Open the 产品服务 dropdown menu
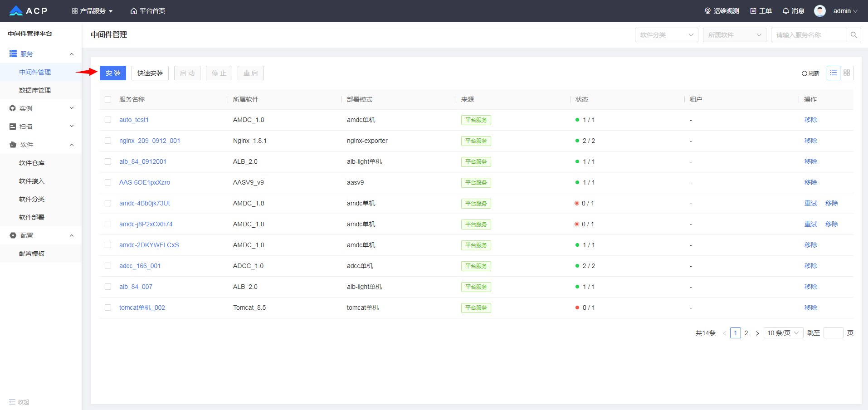 point(92,11)
